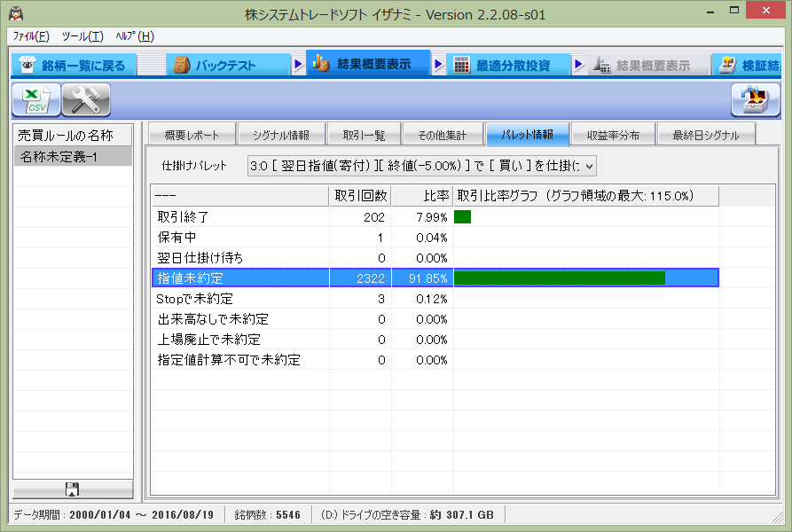Close the イザナミ window
Image resolution: width=792 pixels, height=532 pixels.
(x=766, y=10)
